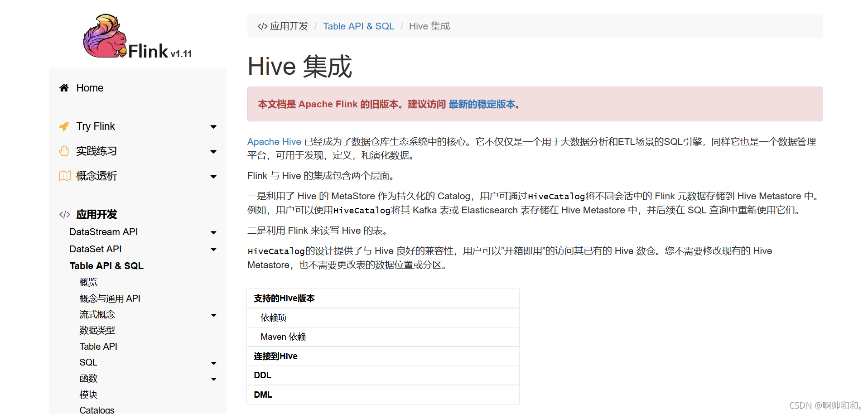This screenshot has width=868, height=414.
Task: Expand the SQL submenu arrow
Action: tap(213, 363)
